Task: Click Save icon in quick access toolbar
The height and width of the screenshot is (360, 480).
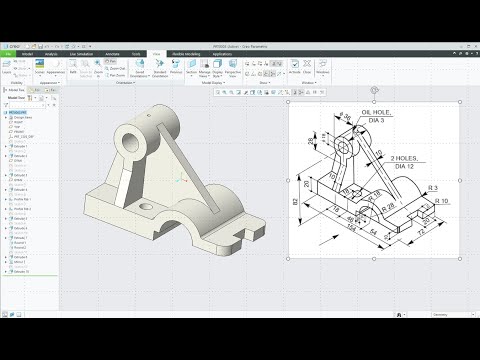Action: (40, 46)
